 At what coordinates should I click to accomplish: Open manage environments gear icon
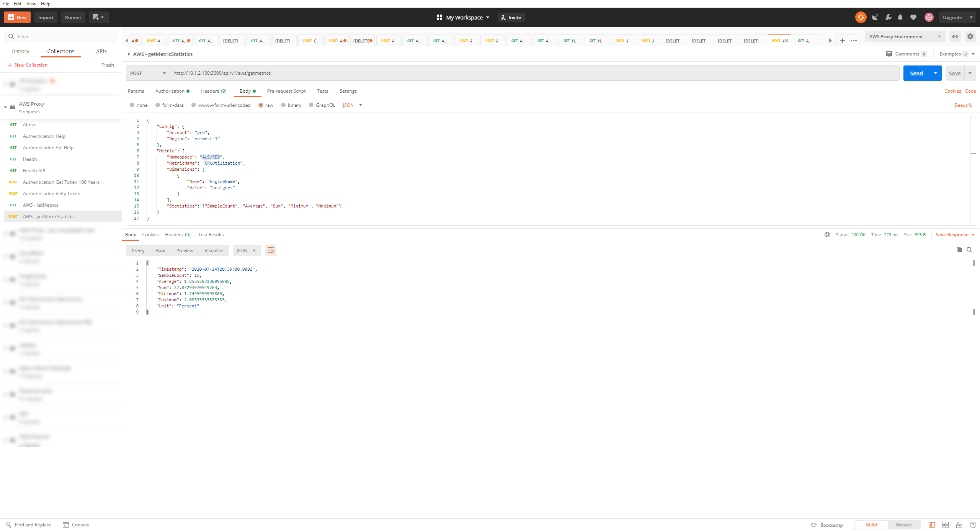(x=970, y=36)
